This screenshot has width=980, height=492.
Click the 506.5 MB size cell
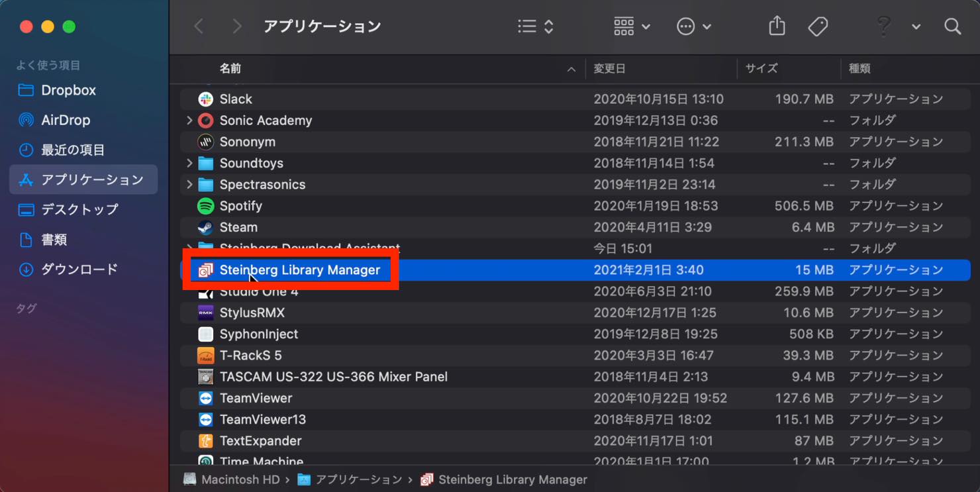tap(804, 206)
